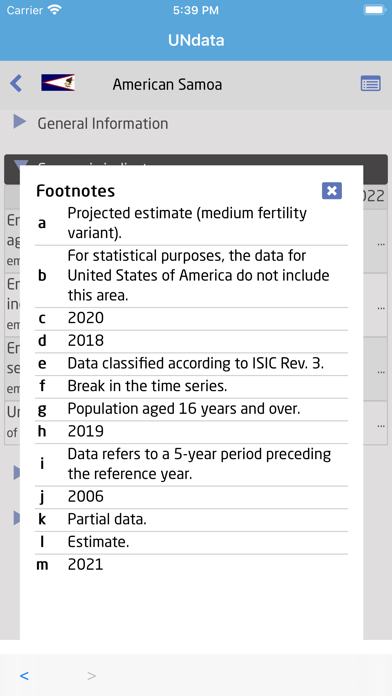Screen dimensions: 392x696
Task: Tap the 5-year period footnote i
Action: [192, 464]
